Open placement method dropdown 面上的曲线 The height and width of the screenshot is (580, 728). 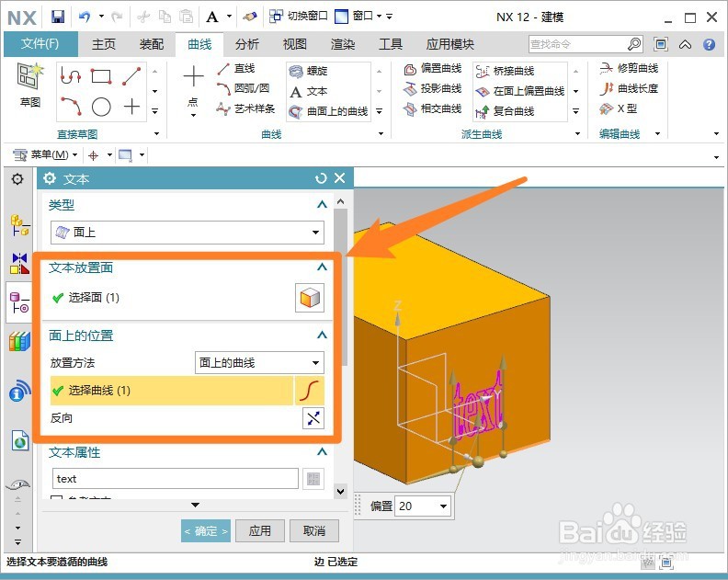[259, 363]
